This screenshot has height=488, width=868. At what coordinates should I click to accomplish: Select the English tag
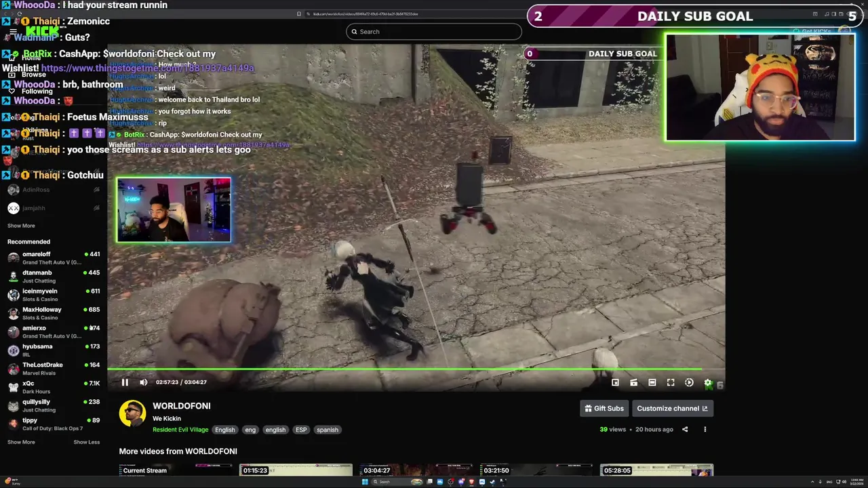point(224,430)
